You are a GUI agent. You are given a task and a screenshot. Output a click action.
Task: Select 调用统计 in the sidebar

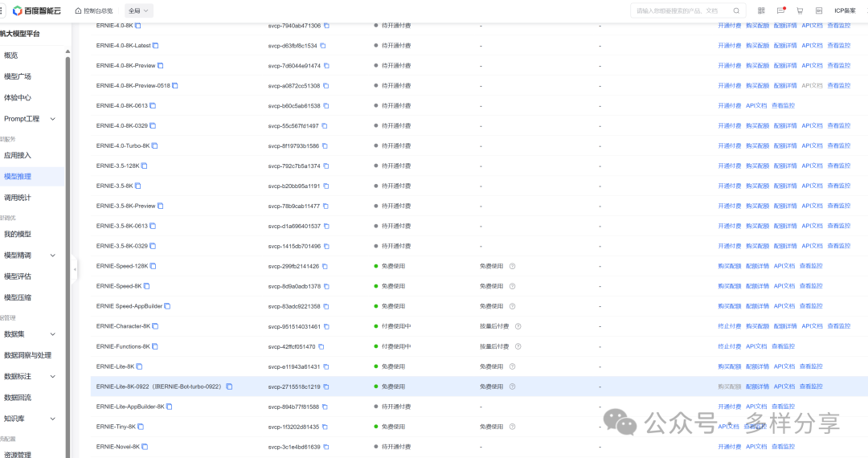[18, 197]
